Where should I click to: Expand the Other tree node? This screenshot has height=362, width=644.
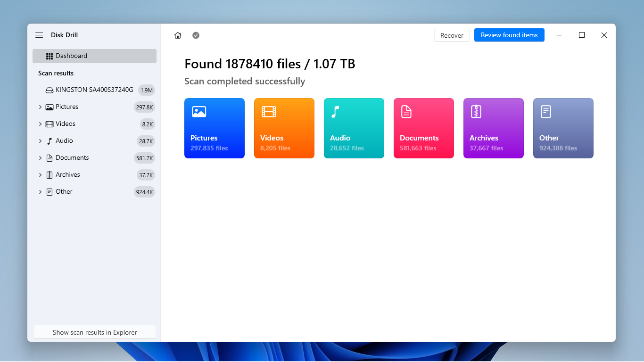point(40,192)
